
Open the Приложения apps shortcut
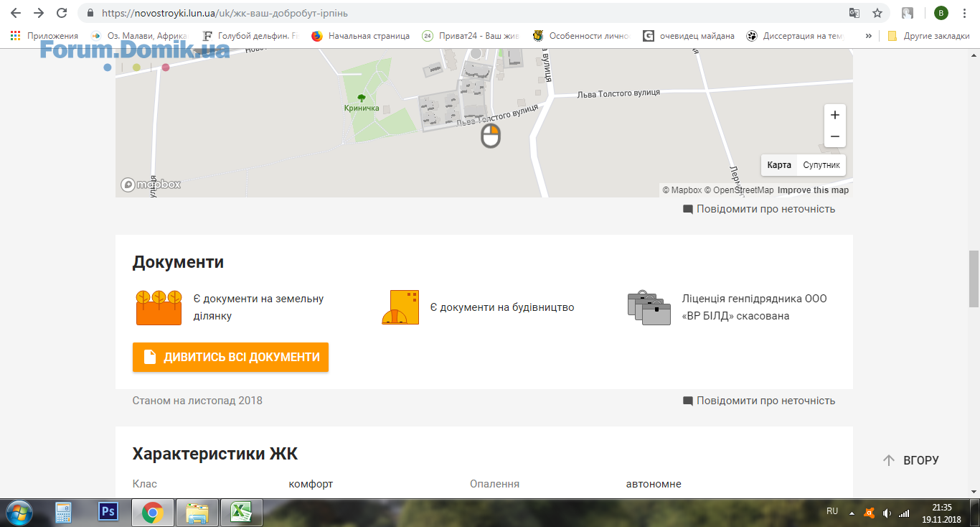[44, 35]
